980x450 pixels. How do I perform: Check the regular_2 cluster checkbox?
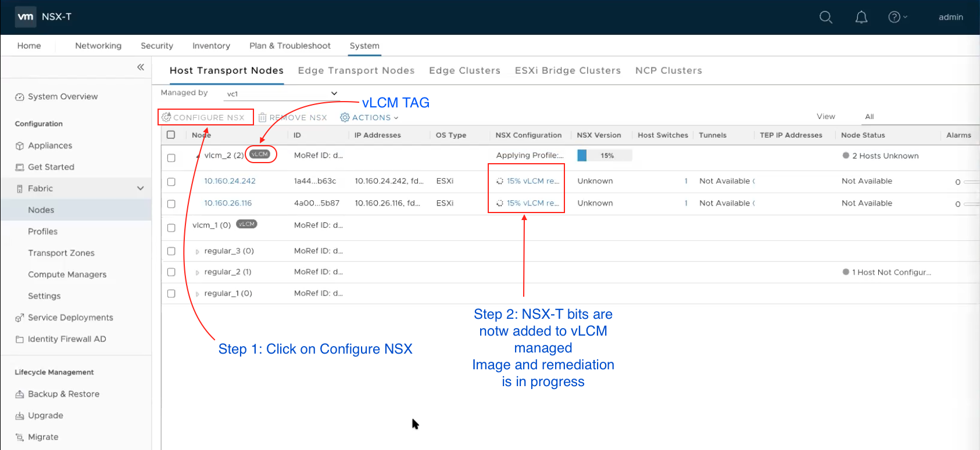[x=171, y=272]
